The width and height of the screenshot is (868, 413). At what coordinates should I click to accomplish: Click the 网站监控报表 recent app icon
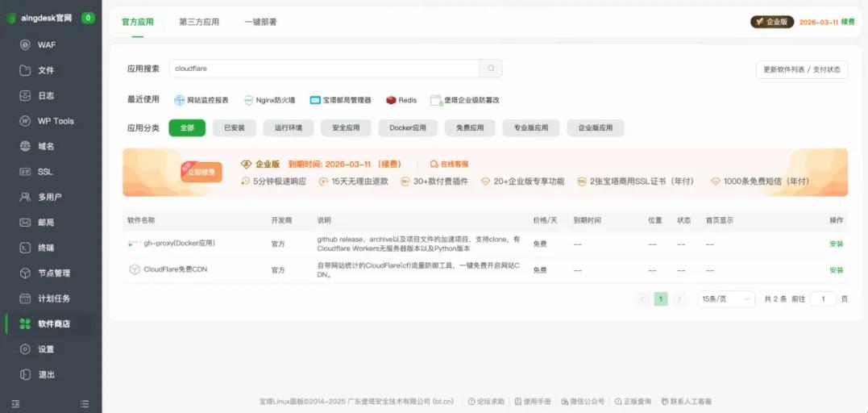coord(180,100)
